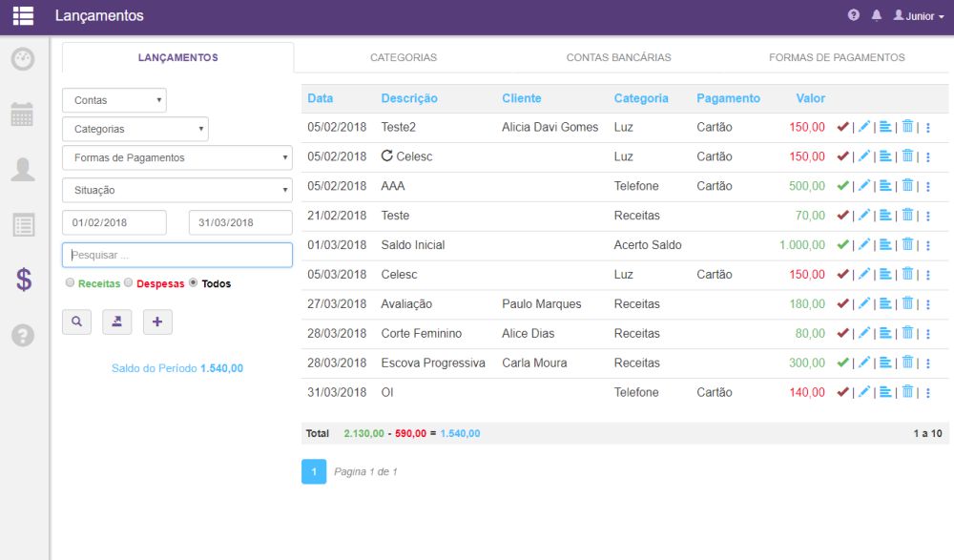Open the Categorias dropdown filter

135,129
